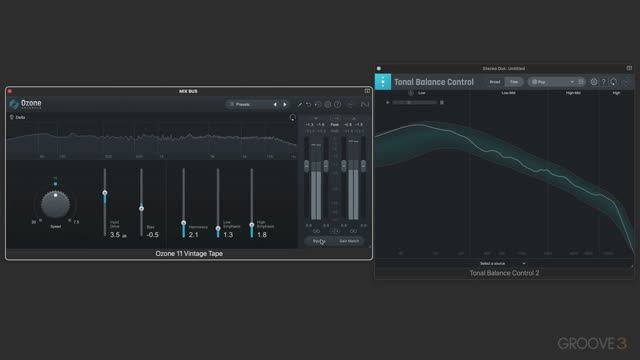Click the Bias slider handle
Viewport: 640px width, 360px height.
pos(141,209)
